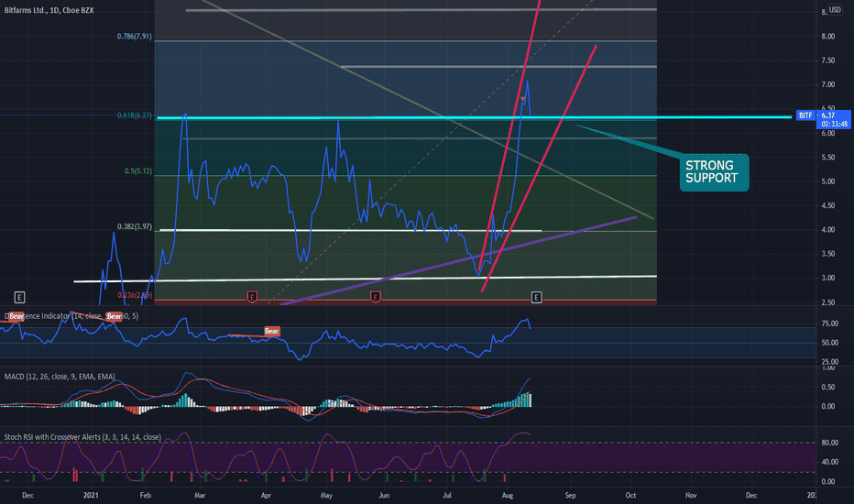This screenshot has height=504, width=854.
Task: Click the 5.50 price axis label
Action: click(827, 158)
